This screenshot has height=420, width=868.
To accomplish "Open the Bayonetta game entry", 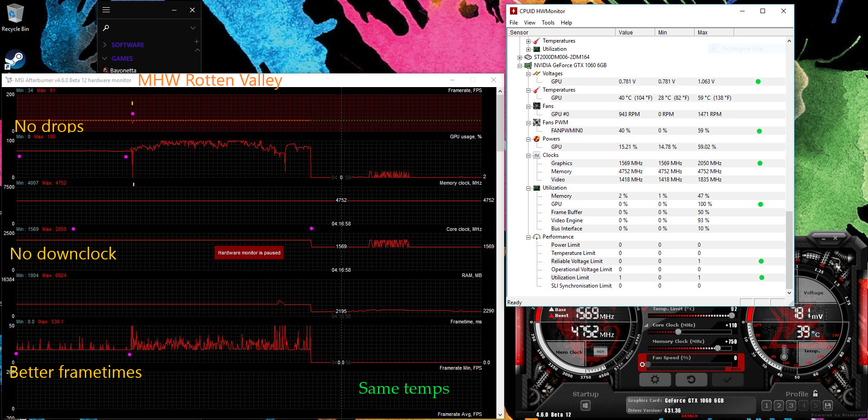I will (120, 70).
